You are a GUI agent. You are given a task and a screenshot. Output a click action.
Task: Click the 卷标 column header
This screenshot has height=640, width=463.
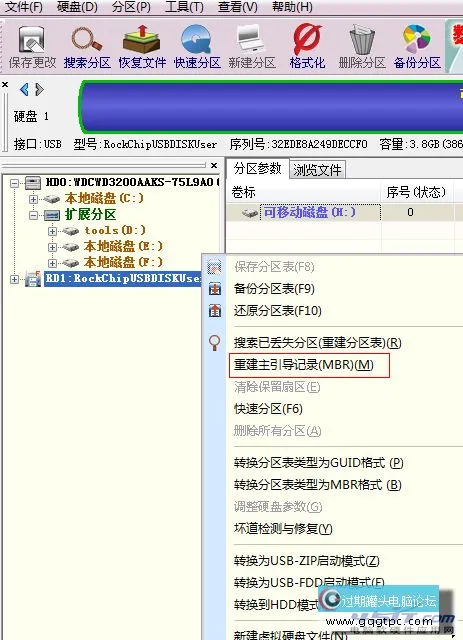304,191
